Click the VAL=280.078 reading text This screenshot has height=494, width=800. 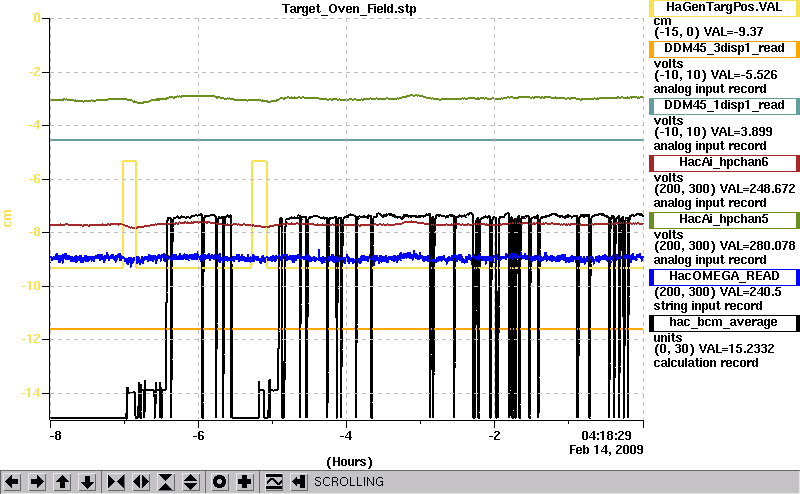(757, 246)
